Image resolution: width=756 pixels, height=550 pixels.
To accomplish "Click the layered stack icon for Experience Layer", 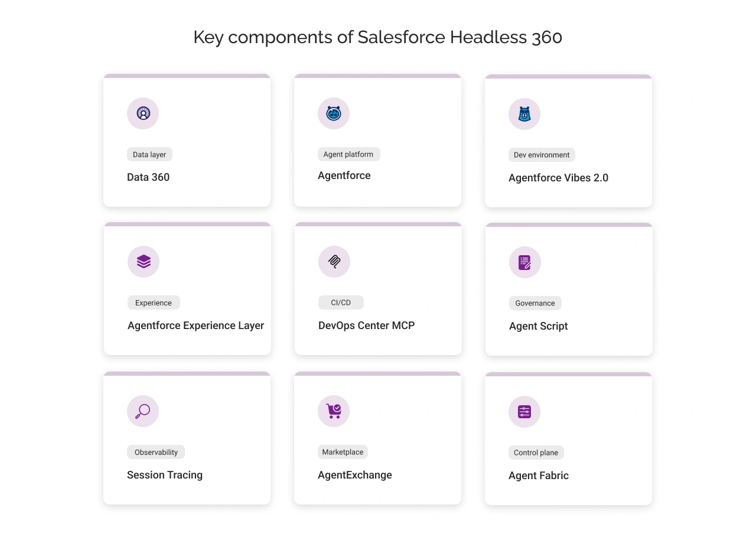I will 143,262.
